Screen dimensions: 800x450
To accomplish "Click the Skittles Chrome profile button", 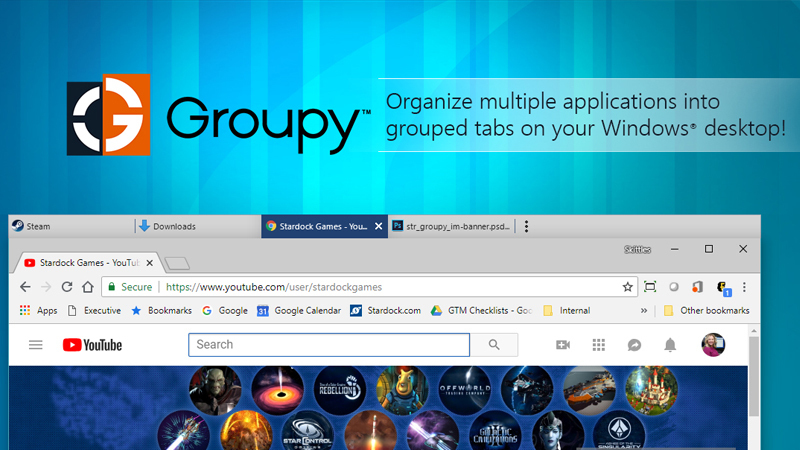I will tap(637, 249).
